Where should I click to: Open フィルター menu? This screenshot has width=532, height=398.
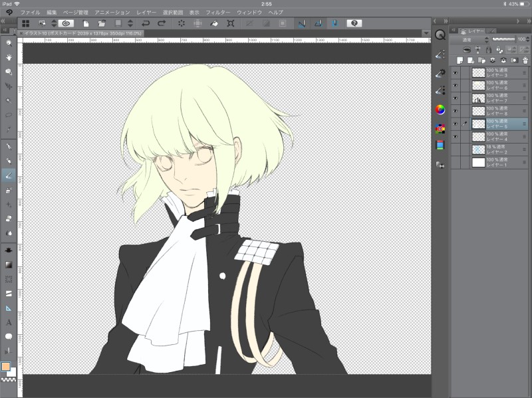(x=218, y=12)
